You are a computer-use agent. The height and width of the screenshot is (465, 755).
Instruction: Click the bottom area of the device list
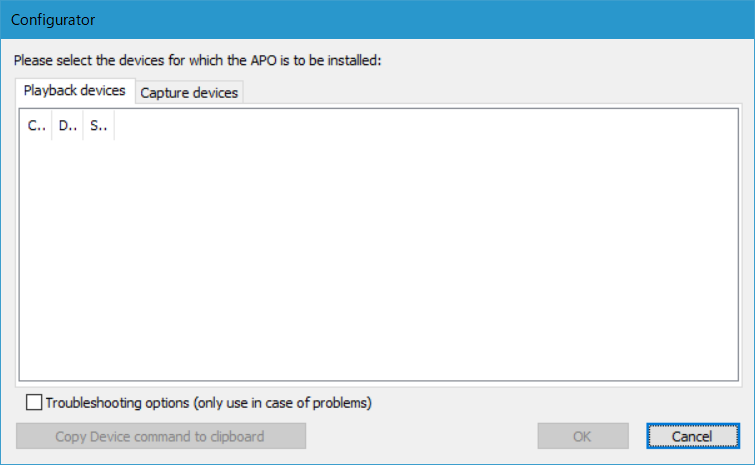coord(377,360)
